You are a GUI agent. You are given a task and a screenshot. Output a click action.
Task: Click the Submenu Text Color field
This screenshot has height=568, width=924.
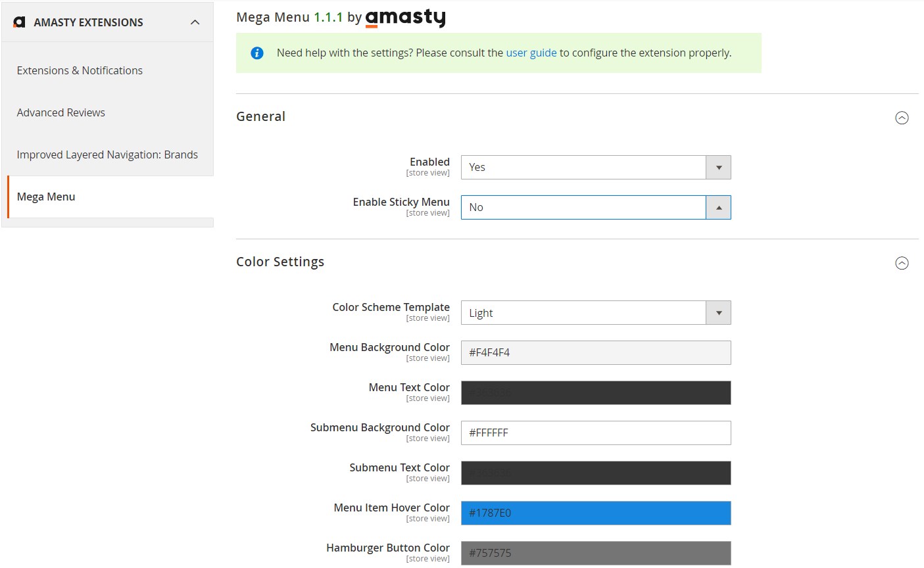[x=595, y=473]
